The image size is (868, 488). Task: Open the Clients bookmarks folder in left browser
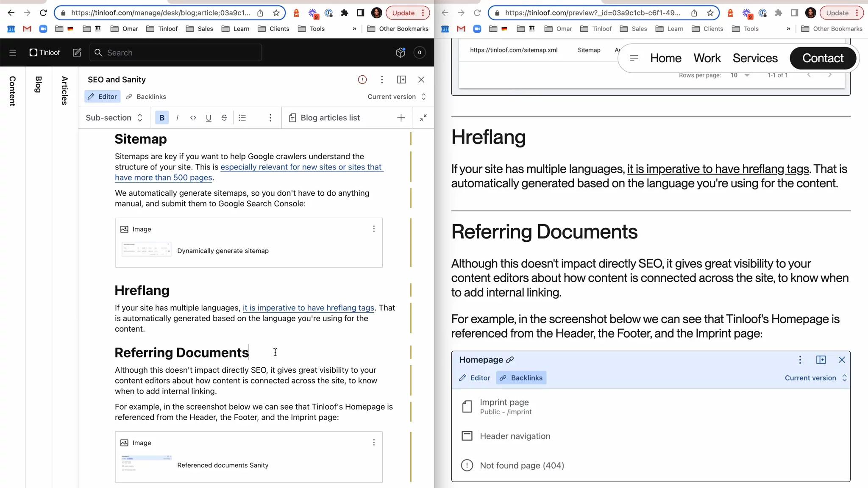click(x=273, y=29)
